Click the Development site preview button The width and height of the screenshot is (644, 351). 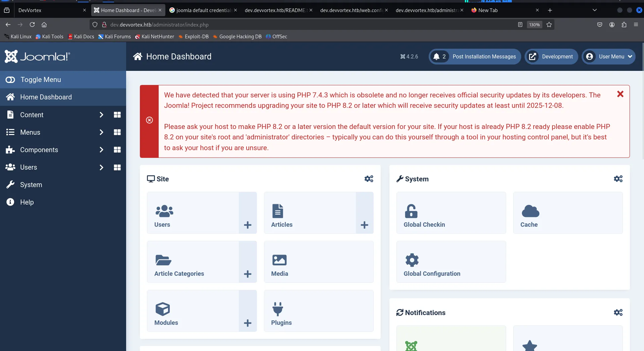pos(551,56)
